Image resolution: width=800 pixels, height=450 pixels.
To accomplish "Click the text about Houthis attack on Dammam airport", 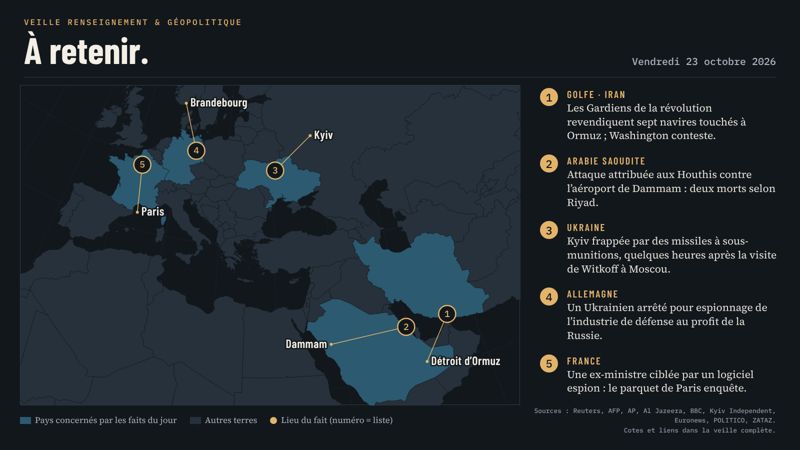I will point(671,188).
